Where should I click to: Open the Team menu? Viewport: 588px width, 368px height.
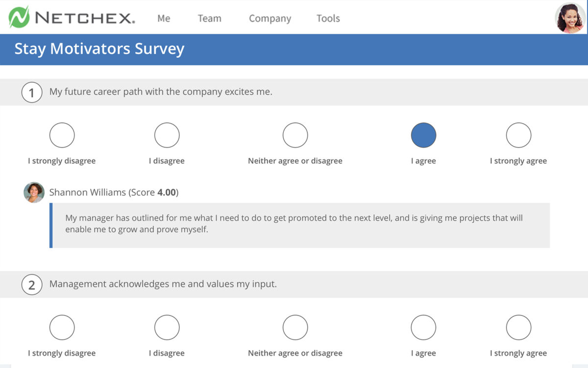point(209,19)
